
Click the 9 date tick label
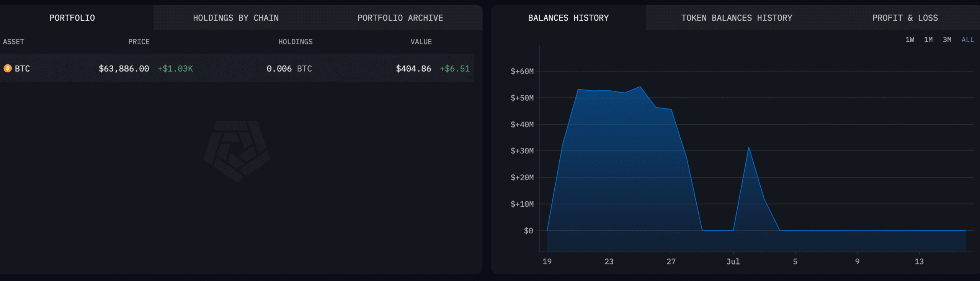(857, 261)
